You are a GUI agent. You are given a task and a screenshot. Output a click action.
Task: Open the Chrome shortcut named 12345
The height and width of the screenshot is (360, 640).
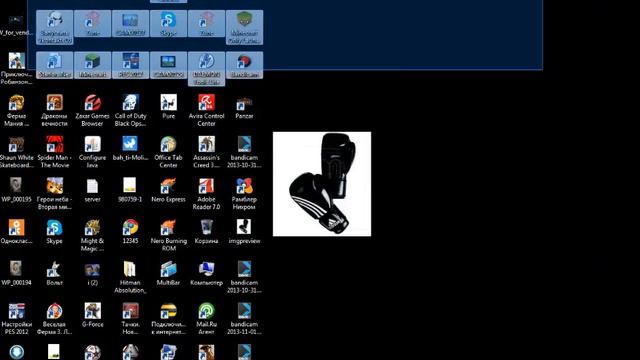pos(130,232)
